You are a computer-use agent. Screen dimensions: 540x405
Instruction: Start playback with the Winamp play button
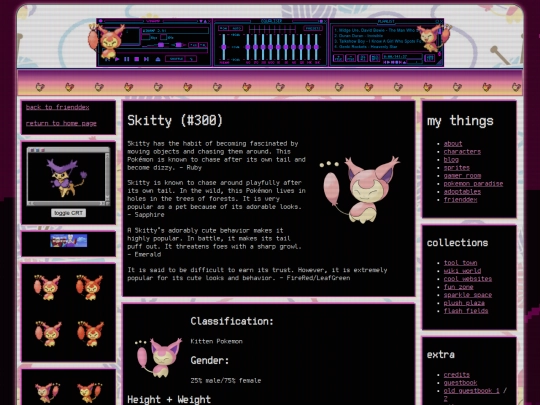click(x=117, y=59)
